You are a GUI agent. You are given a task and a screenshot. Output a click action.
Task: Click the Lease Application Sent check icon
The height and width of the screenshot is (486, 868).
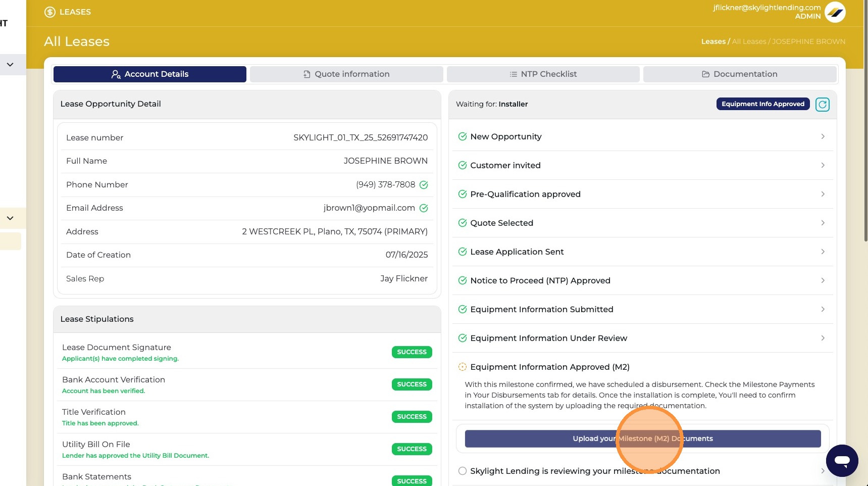pos(462,252)
